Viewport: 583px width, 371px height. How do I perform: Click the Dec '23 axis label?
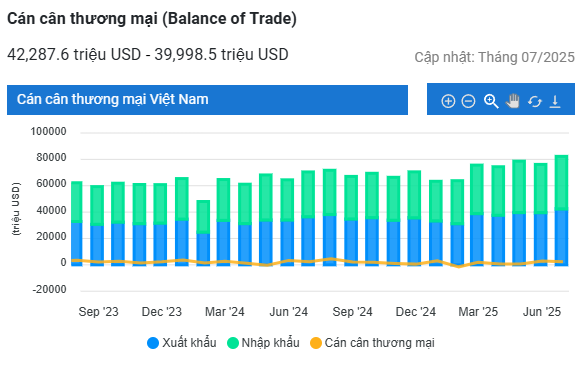pyautogui.click(x=162, y=312)
